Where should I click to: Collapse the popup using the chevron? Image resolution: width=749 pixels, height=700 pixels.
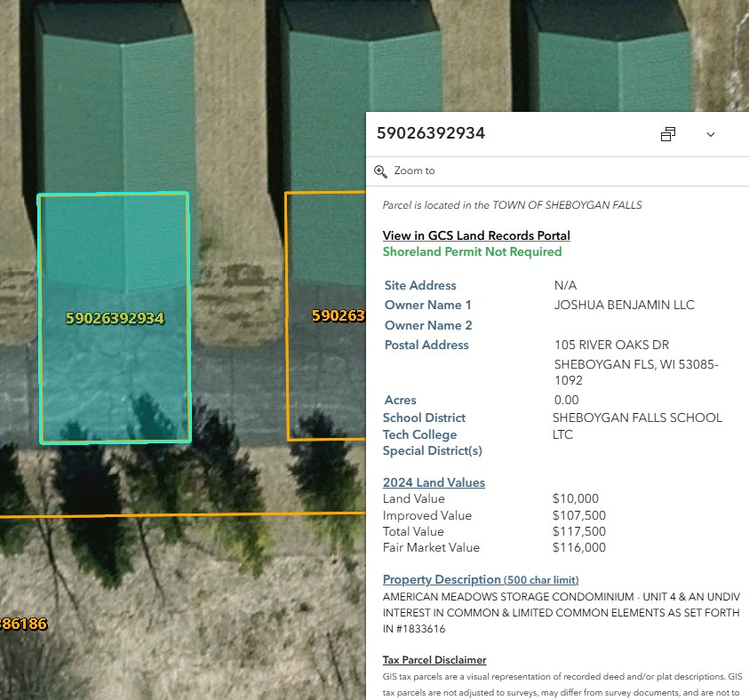coord(711,134)
